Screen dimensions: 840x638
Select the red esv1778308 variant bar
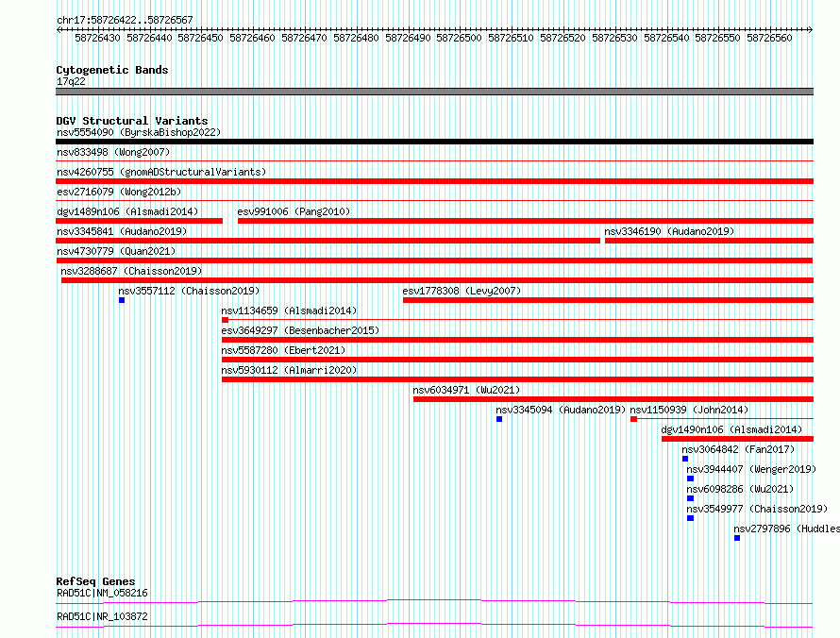coord(608,300)
